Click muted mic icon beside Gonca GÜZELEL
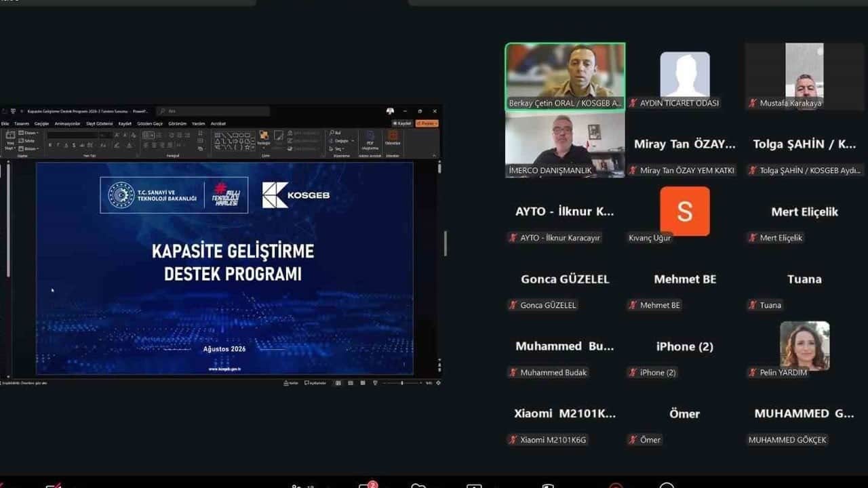Screen dimensions: 868x488 (513, 305)
